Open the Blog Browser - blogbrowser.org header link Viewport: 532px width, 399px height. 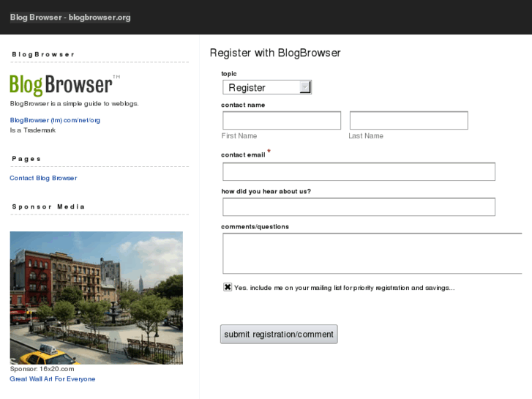pyautogui.click(x=70, y=18)
